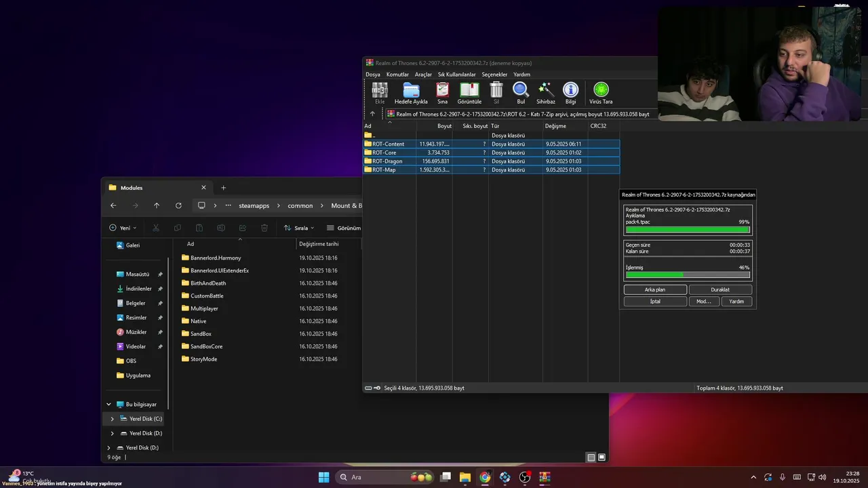Open the Araçlar menu in WinRAR
868x488 pixels.
[423, 75]
